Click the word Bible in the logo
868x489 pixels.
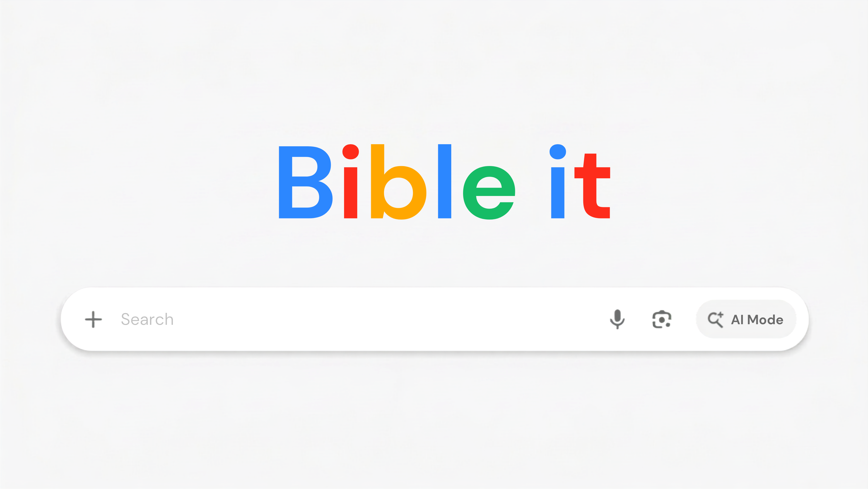(397, 182)
